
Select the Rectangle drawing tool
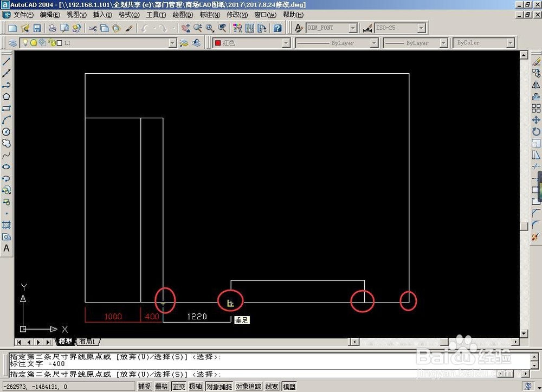pyautogui.click(x=6, y=108)
